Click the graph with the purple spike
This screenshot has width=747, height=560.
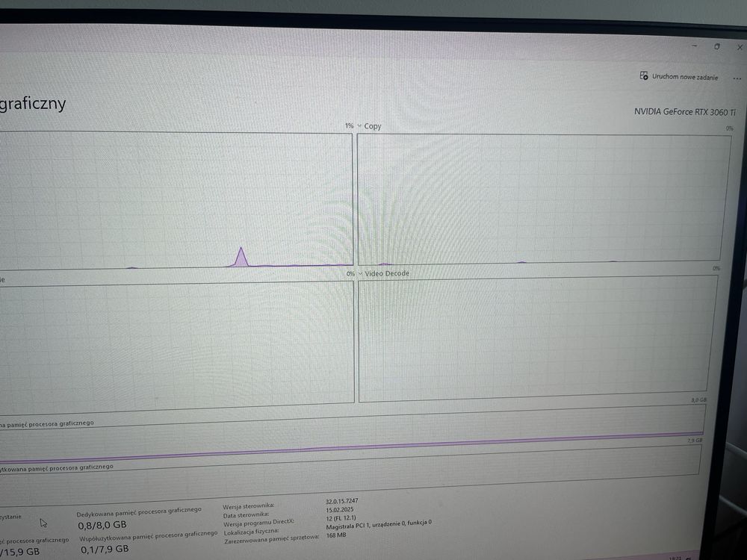pyautogui.click(x=176, y=200)
